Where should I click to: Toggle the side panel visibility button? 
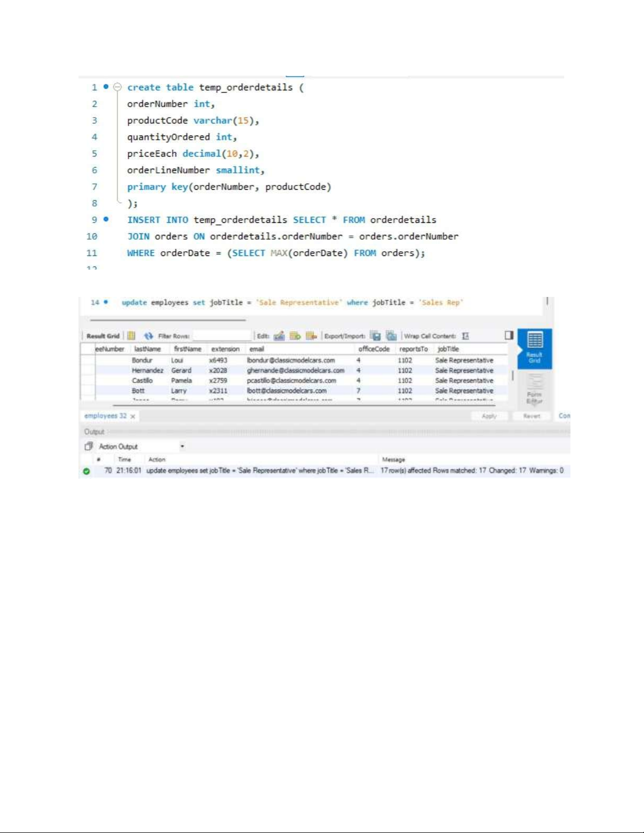pyautogui.click(x=508, y=335)
